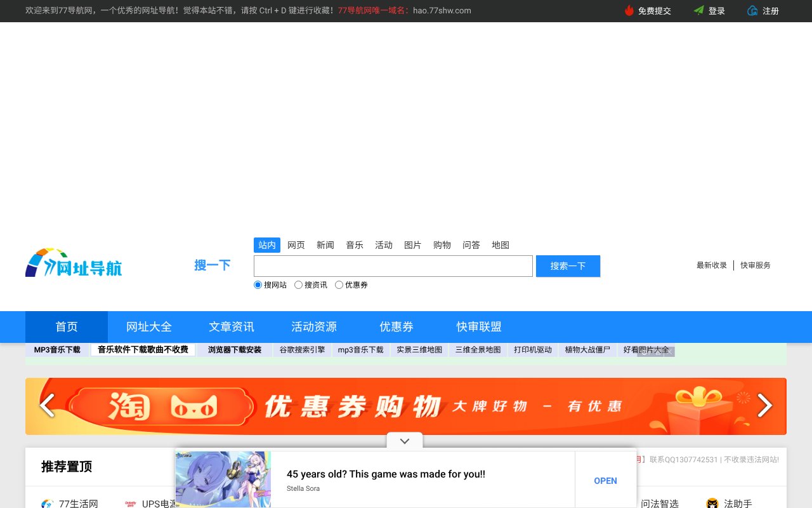
Task: Click the carousel previous arrow
Action: tap(46, 406)
